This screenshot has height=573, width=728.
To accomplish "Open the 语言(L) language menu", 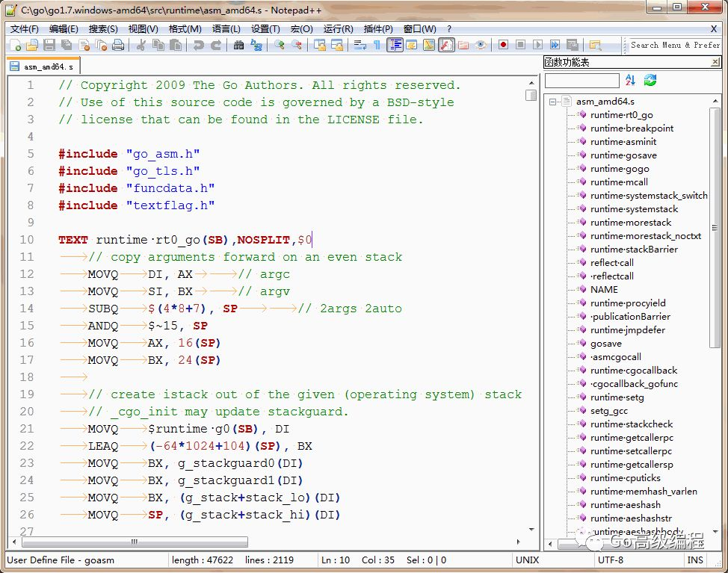I will click(226, 29).
